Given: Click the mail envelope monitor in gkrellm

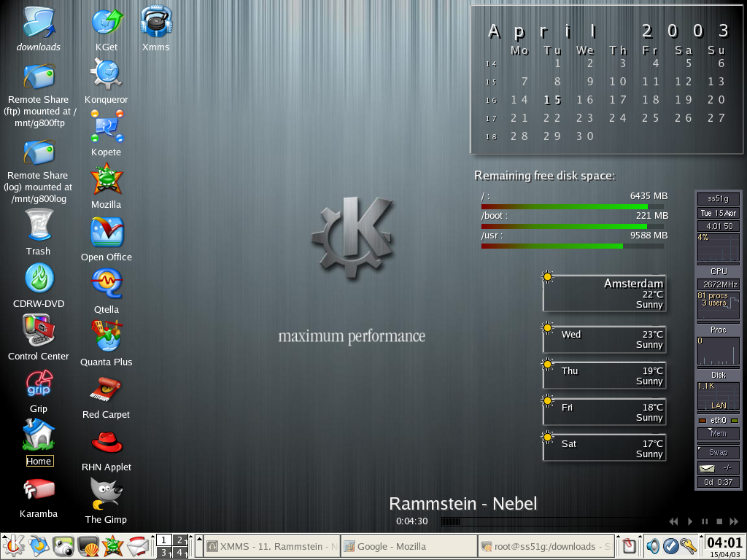Looking at the screenshot, I should (719, 467).
